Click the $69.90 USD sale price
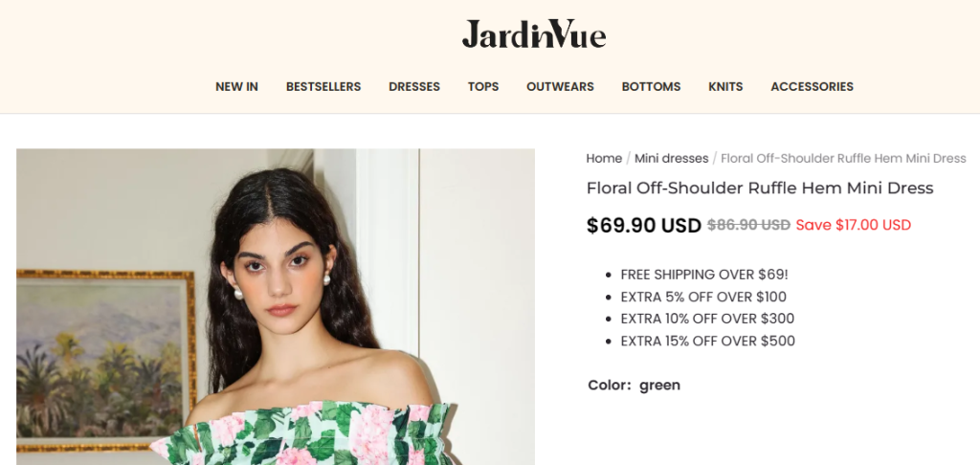 click(644, 225)
